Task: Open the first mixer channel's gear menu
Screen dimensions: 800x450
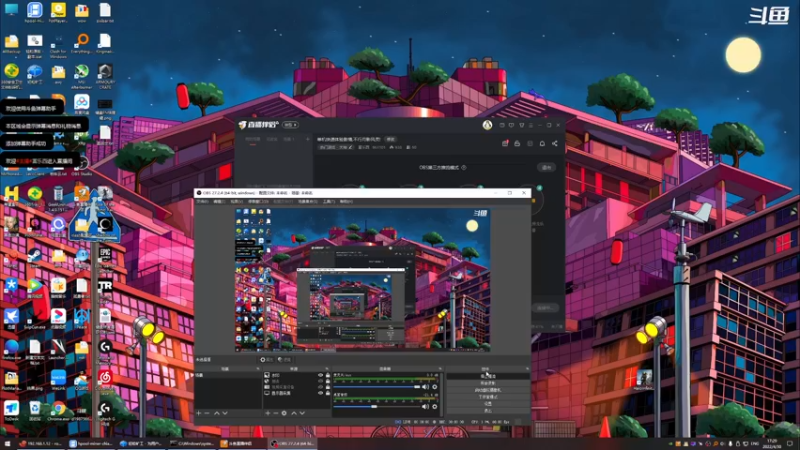Action: (x=435, y=387)
